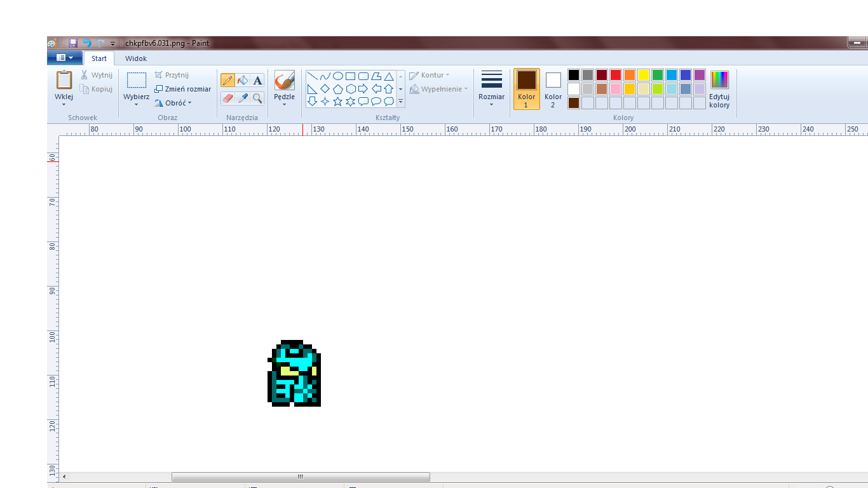The width and height of the screenshot is (868, 488).
Task: Click the Save icon in title bar
Action: (73, 43)
